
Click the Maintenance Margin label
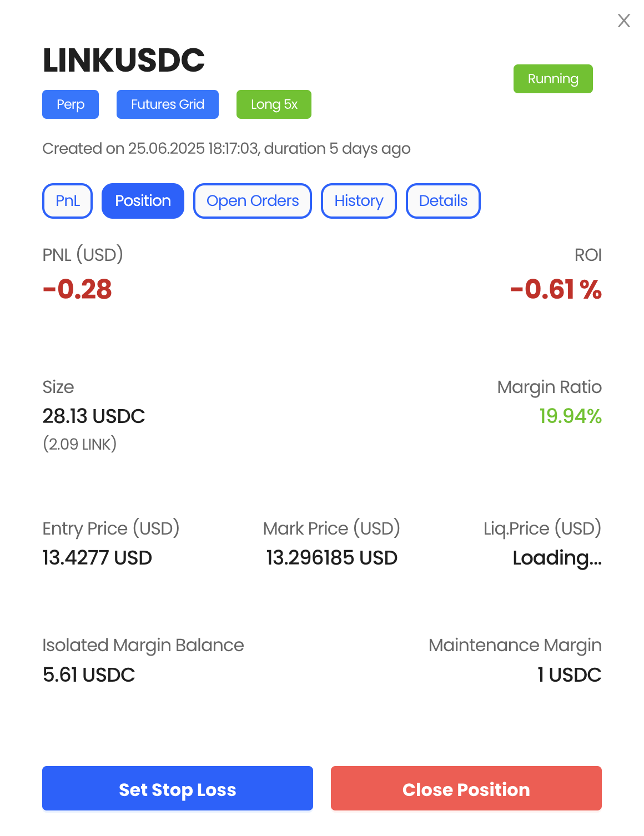(515, 645)
